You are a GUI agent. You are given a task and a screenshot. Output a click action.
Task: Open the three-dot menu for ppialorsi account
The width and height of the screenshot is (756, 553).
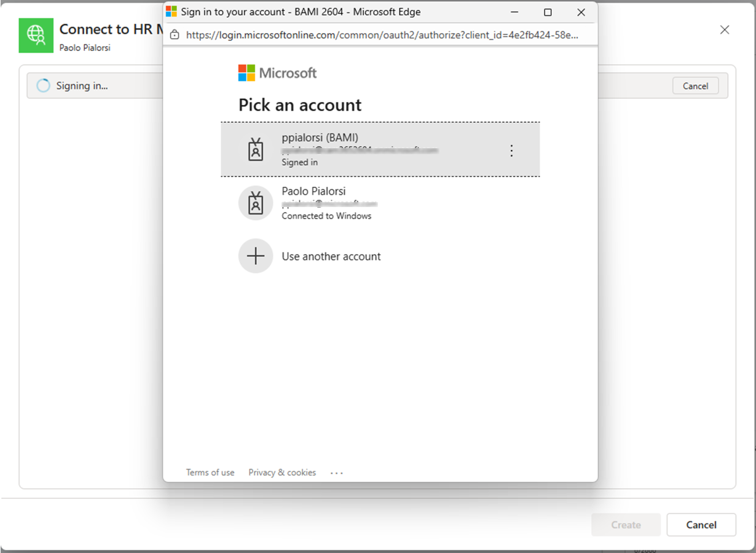coord(511,151)
